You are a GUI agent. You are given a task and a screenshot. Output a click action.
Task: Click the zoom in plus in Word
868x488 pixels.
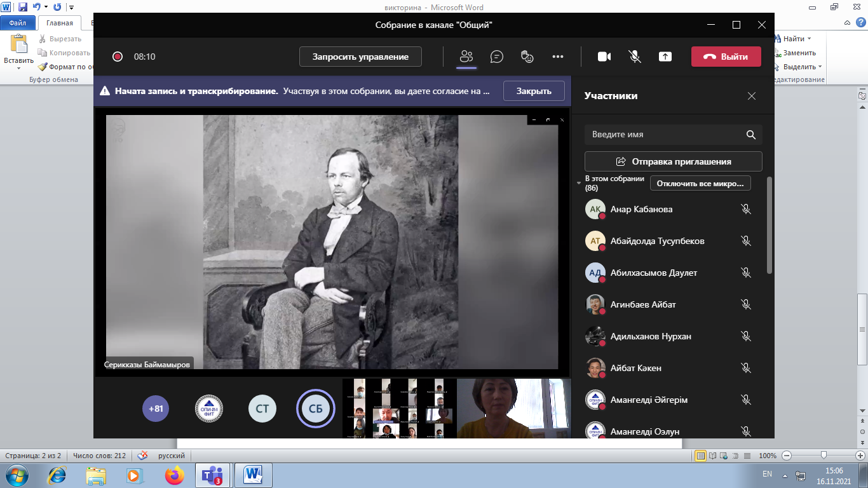[860, 456]
